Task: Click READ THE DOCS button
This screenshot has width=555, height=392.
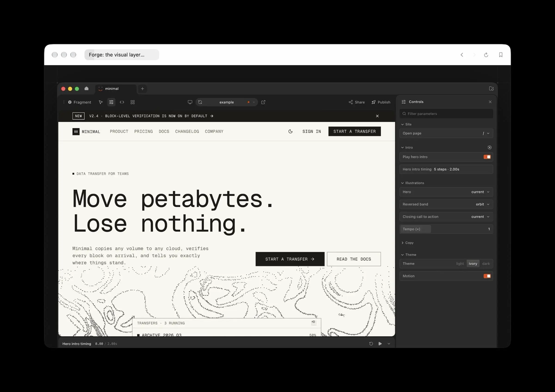Action: tap(354, 259)
